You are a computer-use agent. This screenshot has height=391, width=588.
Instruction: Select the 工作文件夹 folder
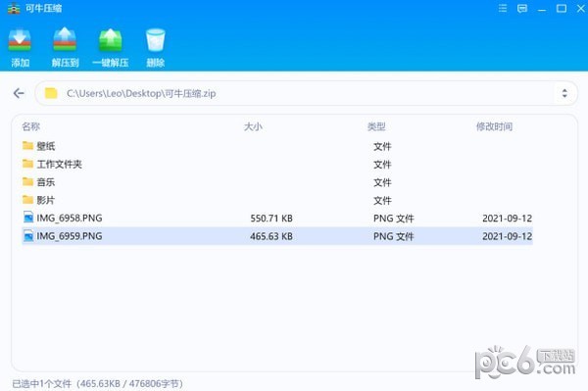tap(277, 164)
